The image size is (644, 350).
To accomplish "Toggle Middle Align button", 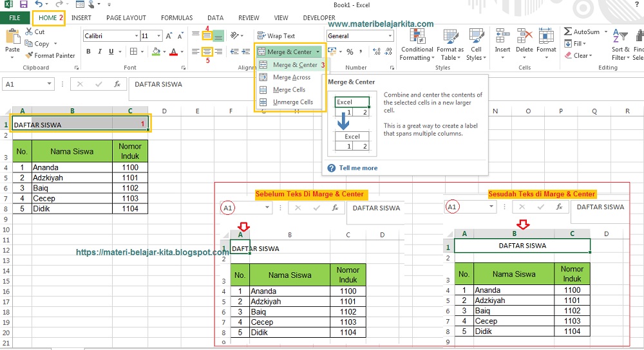I will pyautogui.click(x=207, y=35).
